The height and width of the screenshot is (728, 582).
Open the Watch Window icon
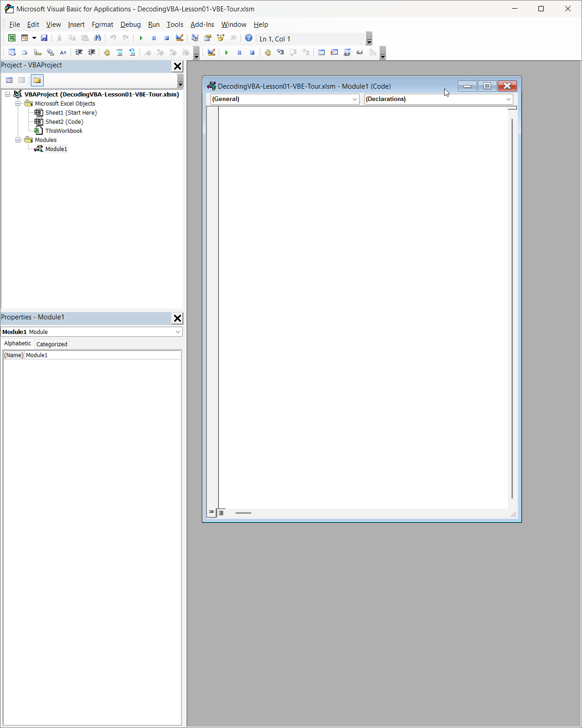[x=347, y=52]
